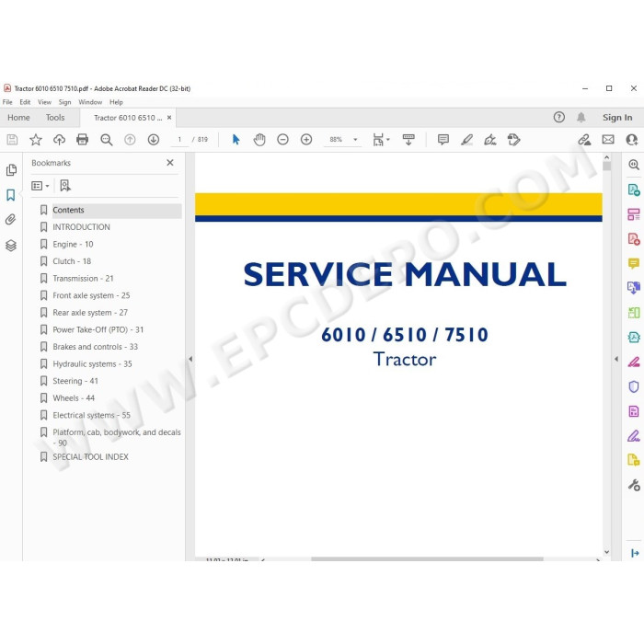
Task: Open the search tool atop right pane
Action: [634, 165]
